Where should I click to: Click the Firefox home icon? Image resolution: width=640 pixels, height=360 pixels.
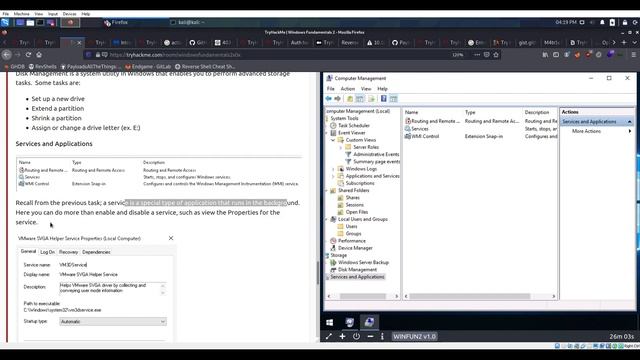[x=39, y=55]
